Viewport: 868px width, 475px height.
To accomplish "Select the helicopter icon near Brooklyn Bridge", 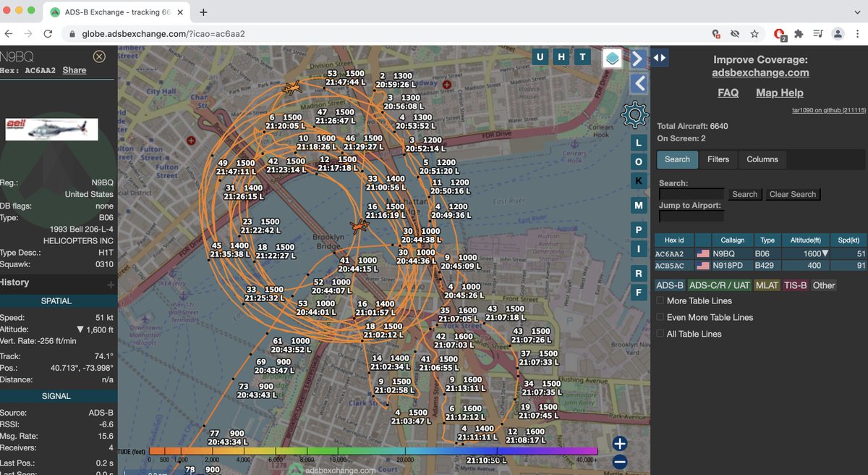I will click(359, 226).
